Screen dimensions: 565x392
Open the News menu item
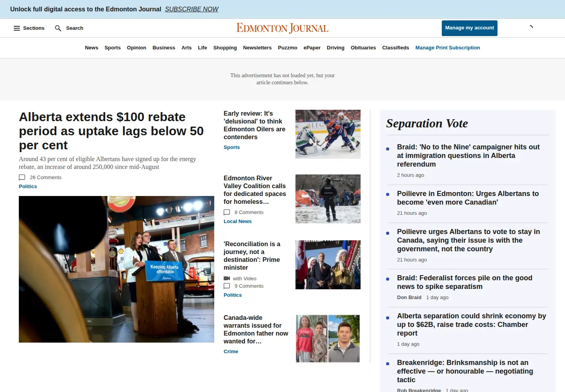coord(91,48)
